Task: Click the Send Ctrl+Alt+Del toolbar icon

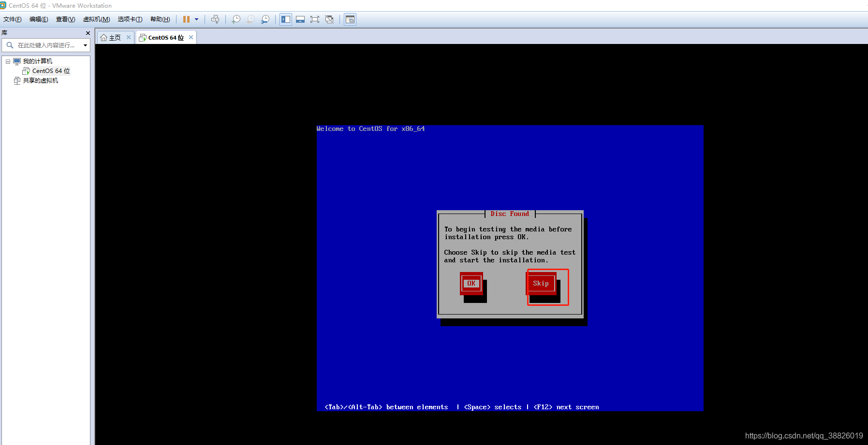Action: (215, 19)
